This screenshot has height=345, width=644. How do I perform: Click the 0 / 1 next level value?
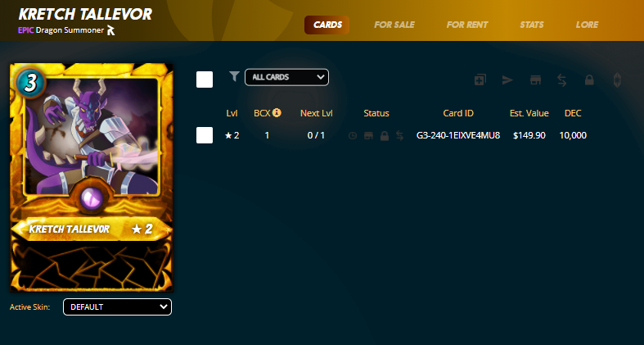[316, 135]
